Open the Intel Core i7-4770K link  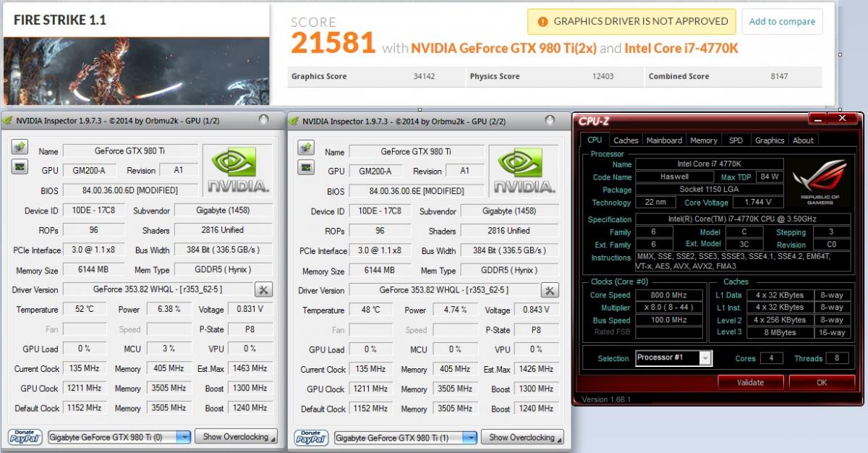point(681,48)
